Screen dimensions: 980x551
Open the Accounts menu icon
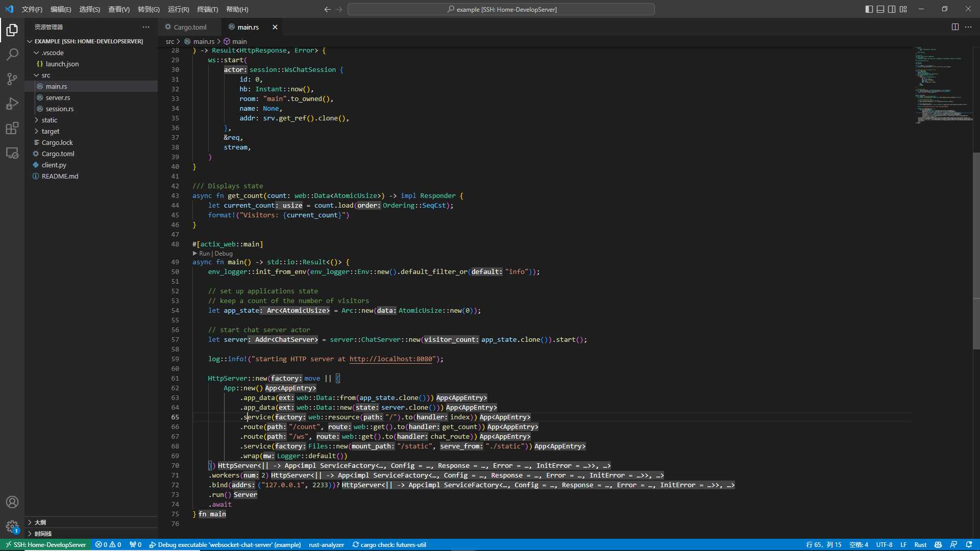[12, 502]
